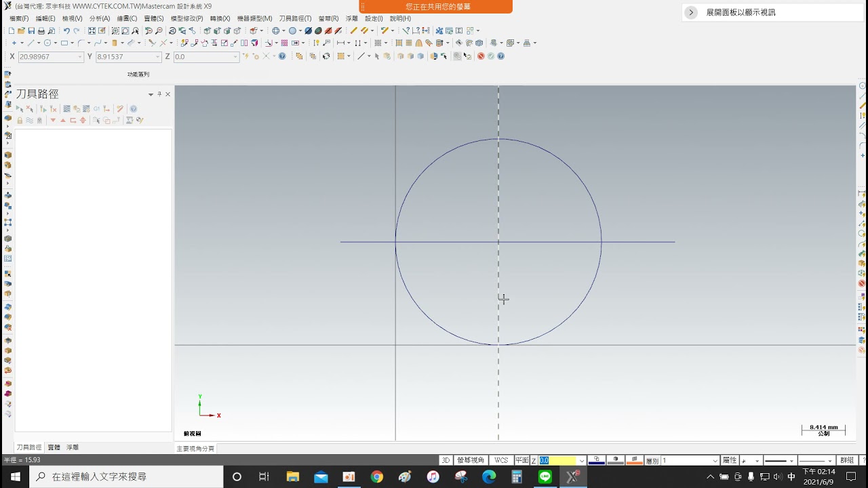
Task: Select the wireframe globe shading icon
Action: (275, 31)
